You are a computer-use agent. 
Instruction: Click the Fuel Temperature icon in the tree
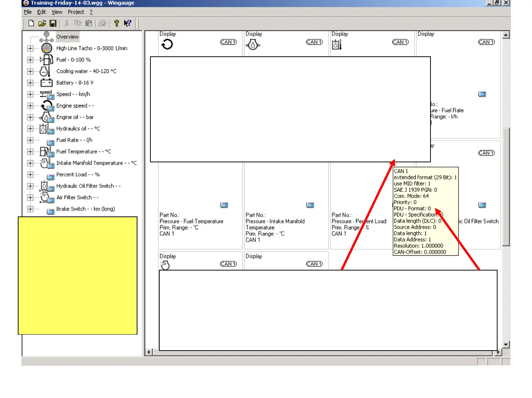tap(47, 152)
